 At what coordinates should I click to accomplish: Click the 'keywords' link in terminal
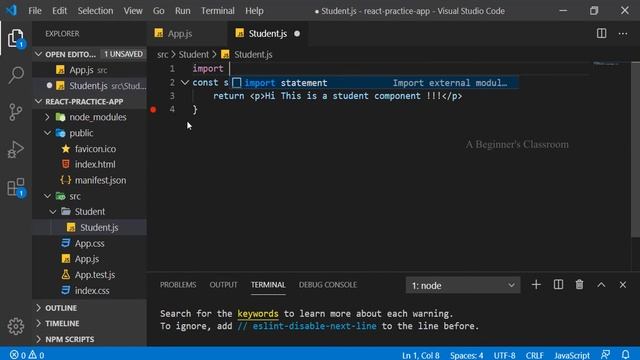258,314
